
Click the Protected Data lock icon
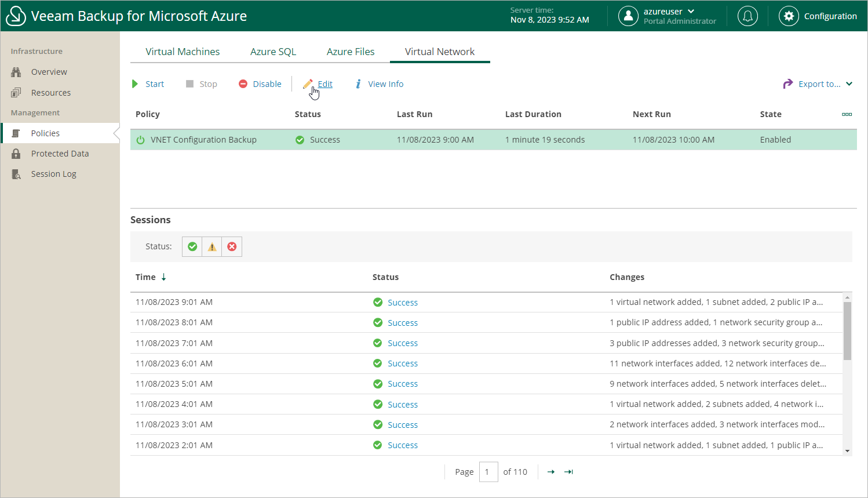point(16,154)
